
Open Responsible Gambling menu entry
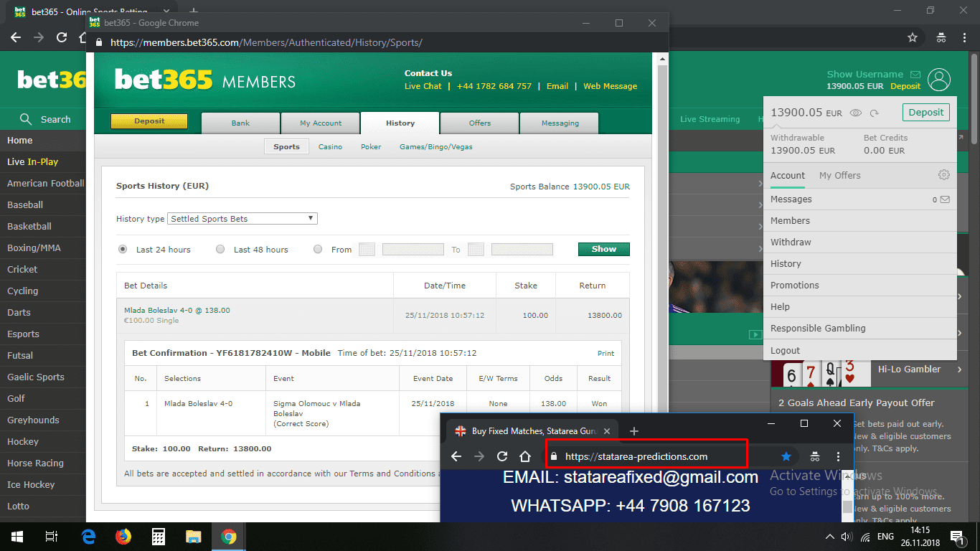pyautogui.click(x=860, y=329)
